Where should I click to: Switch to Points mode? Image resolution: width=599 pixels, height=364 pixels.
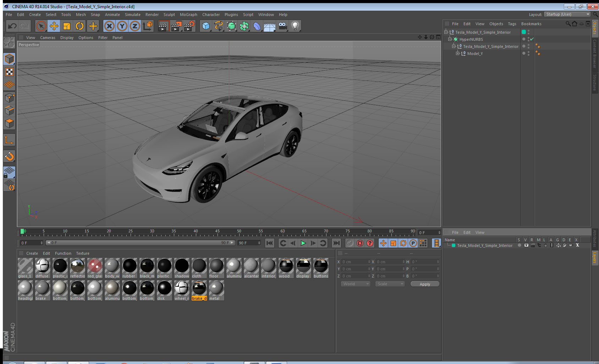click(x=9, y=98)
